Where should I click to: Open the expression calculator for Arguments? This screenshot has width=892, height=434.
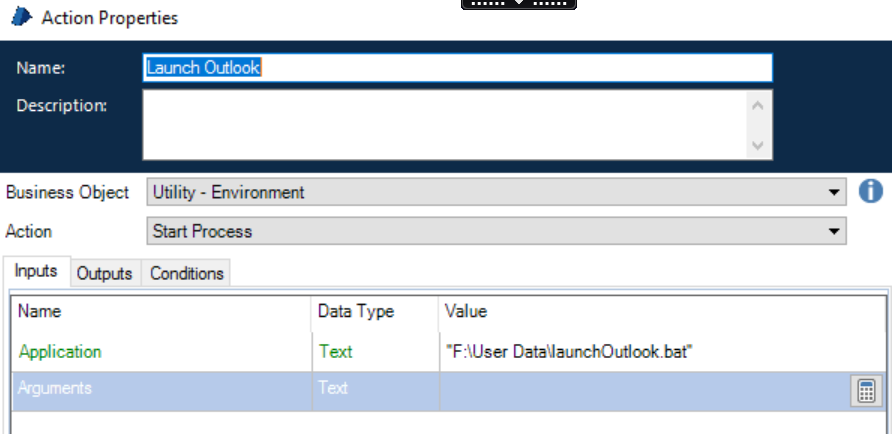[x=865, y=392]
